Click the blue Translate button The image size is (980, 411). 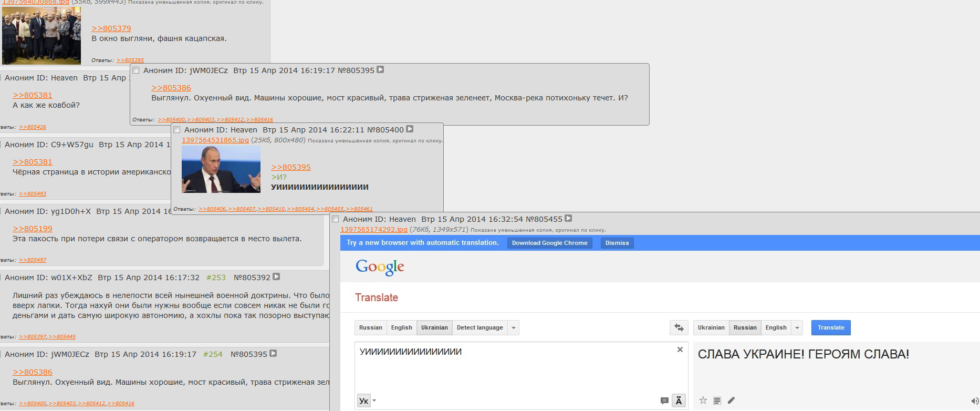[831, 327]
